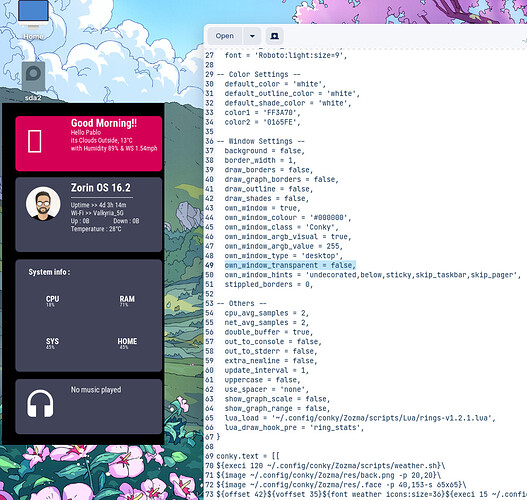Image resolution: width=527 pixels, height=500 pixels.
Task: Click border_width = 1 line
Action: [260, 160]
